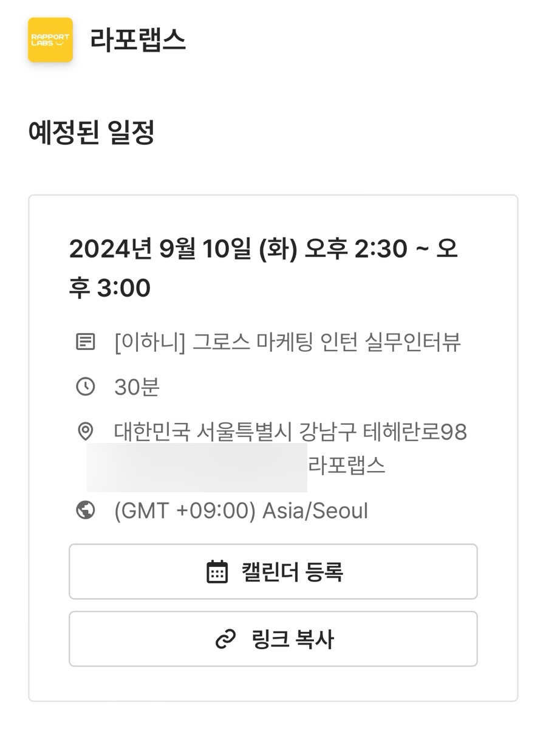The image size is (546, 756).
Task: Click the globe timezone icon
Action: point(86,510)
